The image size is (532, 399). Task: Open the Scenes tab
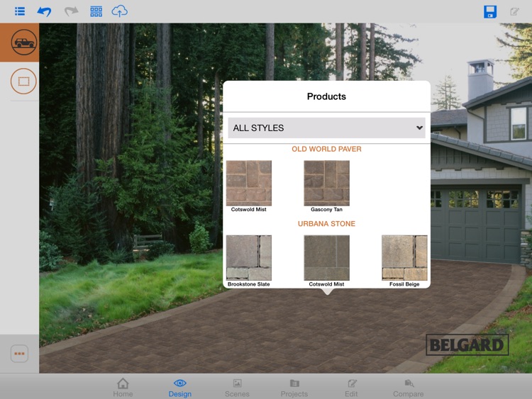[x=237, y=388]
